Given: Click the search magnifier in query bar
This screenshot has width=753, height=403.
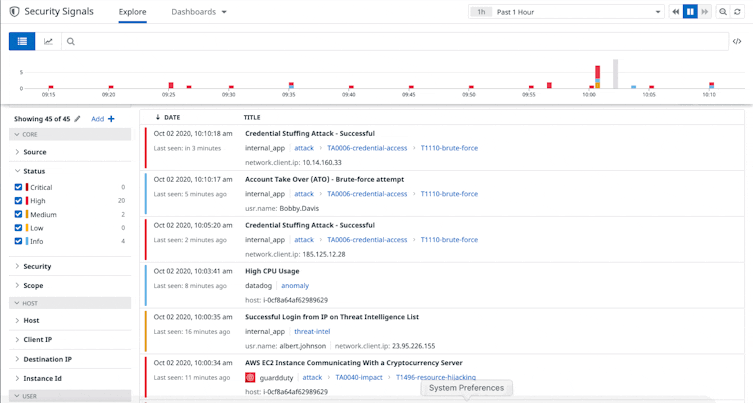Looking at the screenshot, I should 71,41.
